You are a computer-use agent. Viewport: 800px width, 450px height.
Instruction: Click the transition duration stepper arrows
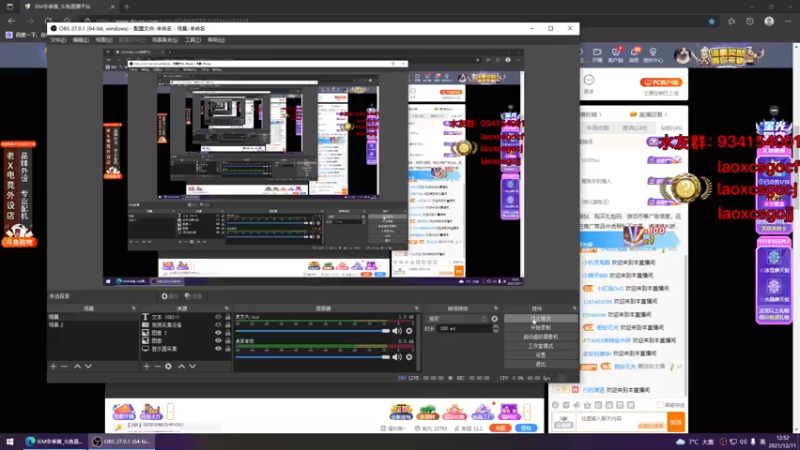(x=495, y=329)
